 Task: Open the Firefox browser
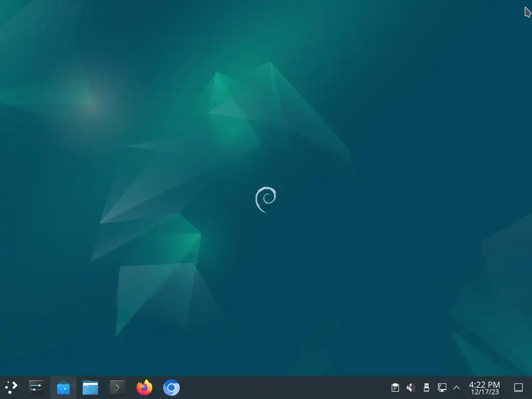click(144, 387)
